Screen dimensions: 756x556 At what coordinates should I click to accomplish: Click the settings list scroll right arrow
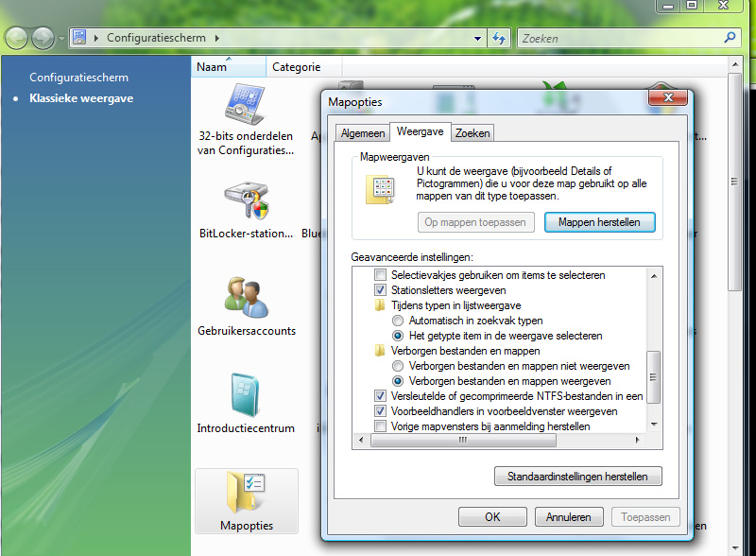[x=637, y=441]
